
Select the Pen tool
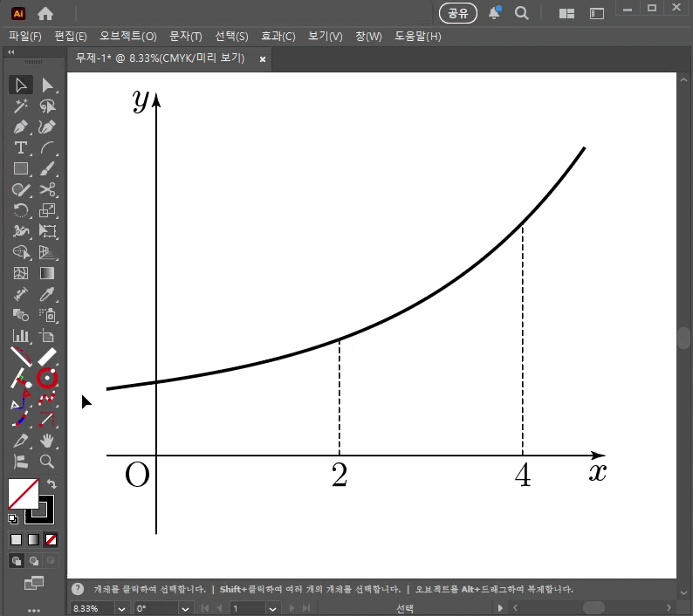tap(20, 127)
